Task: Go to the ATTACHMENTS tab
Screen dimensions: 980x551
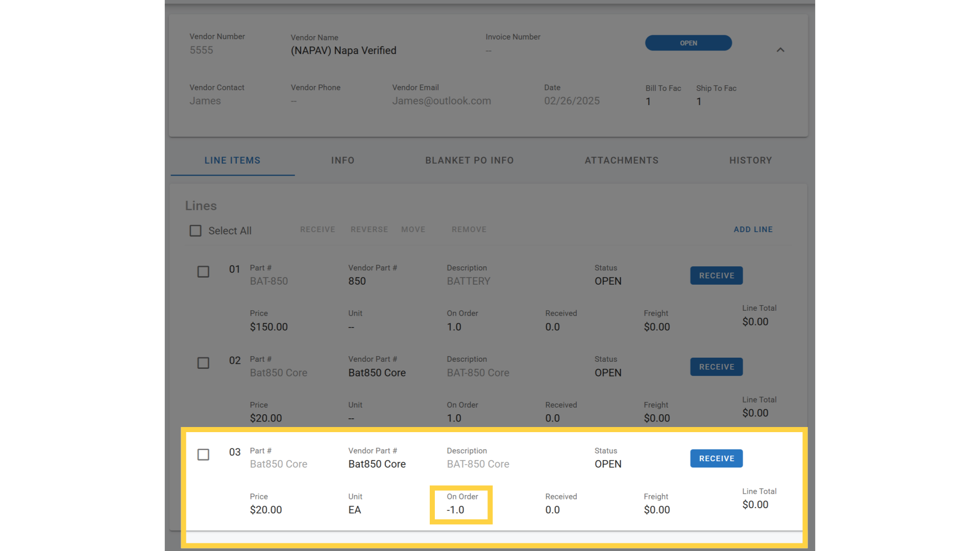Action: [621, 160]
